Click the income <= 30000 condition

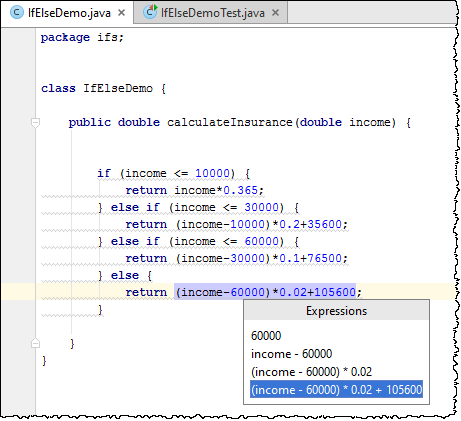coord(226,207)
